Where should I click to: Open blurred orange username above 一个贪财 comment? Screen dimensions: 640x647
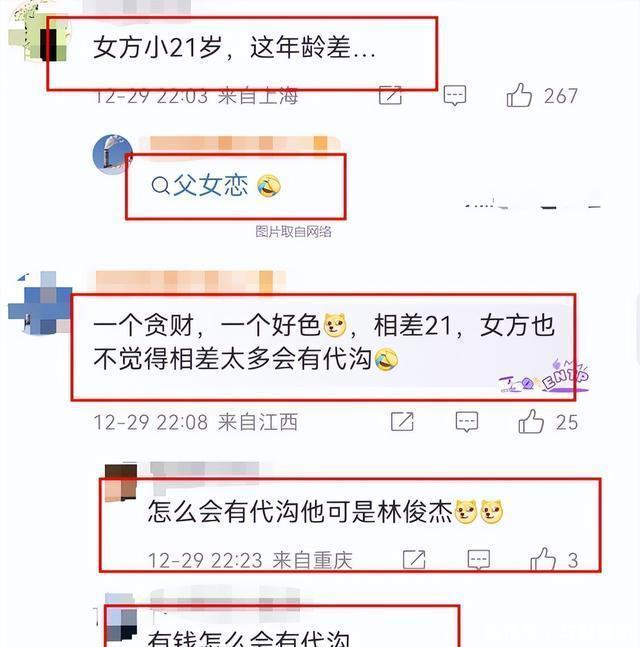(x=190, y=282)
